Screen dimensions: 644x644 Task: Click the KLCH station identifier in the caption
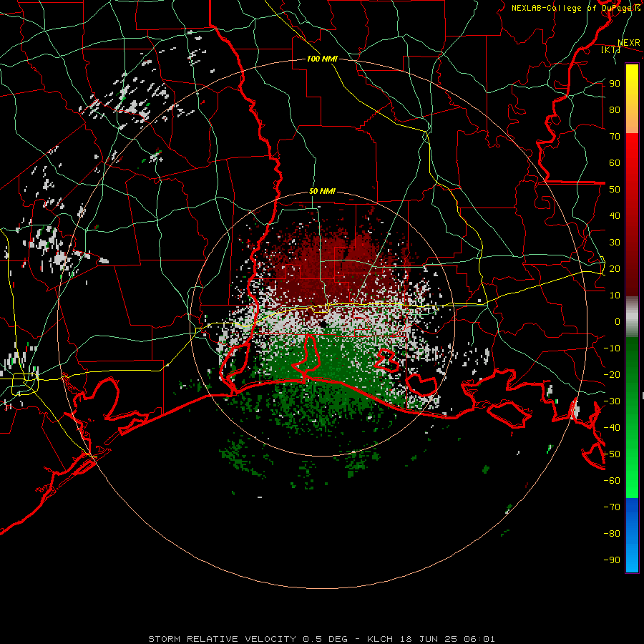click(380, 639)
